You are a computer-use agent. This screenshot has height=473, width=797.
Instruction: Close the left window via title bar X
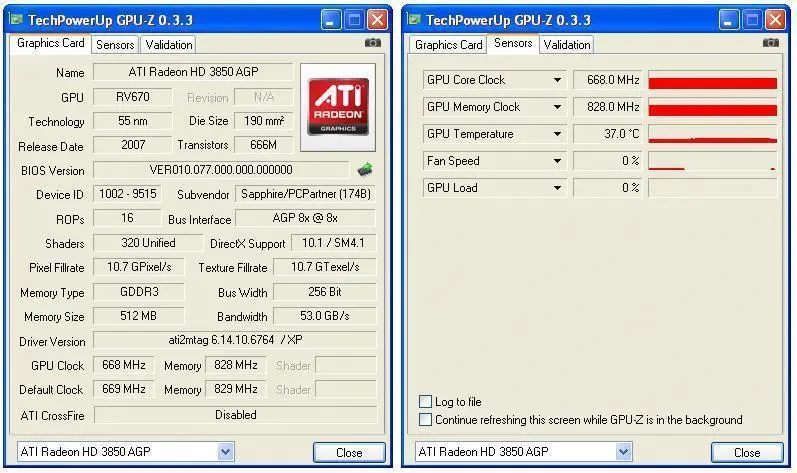(x=378, y=20)
